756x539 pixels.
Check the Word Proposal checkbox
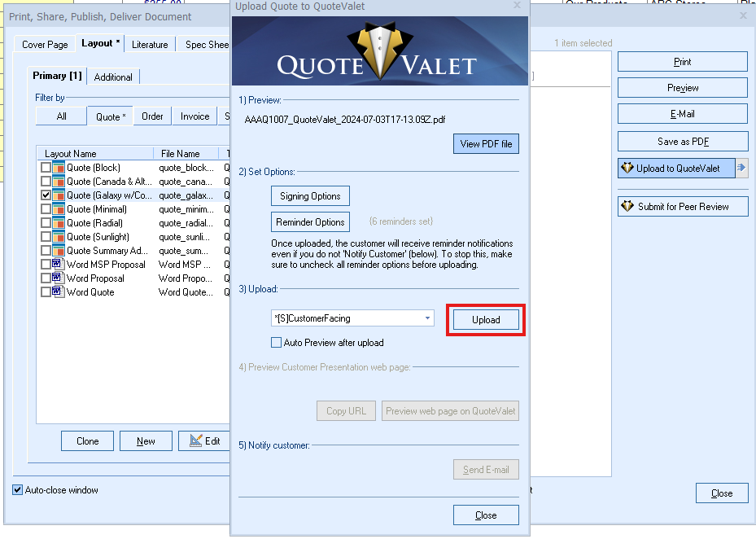pos(46,278)
